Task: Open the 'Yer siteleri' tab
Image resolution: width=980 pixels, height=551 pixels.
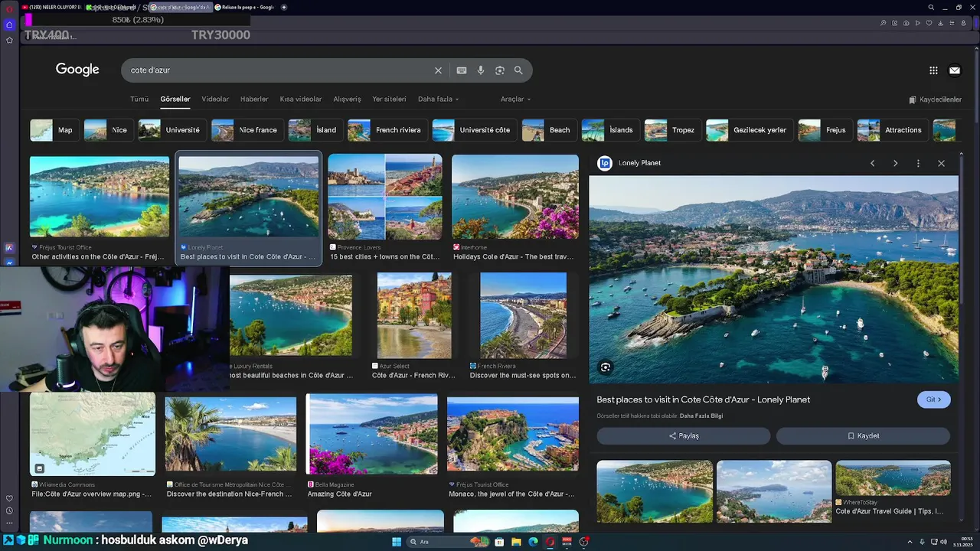Action: tap(389, 99)
